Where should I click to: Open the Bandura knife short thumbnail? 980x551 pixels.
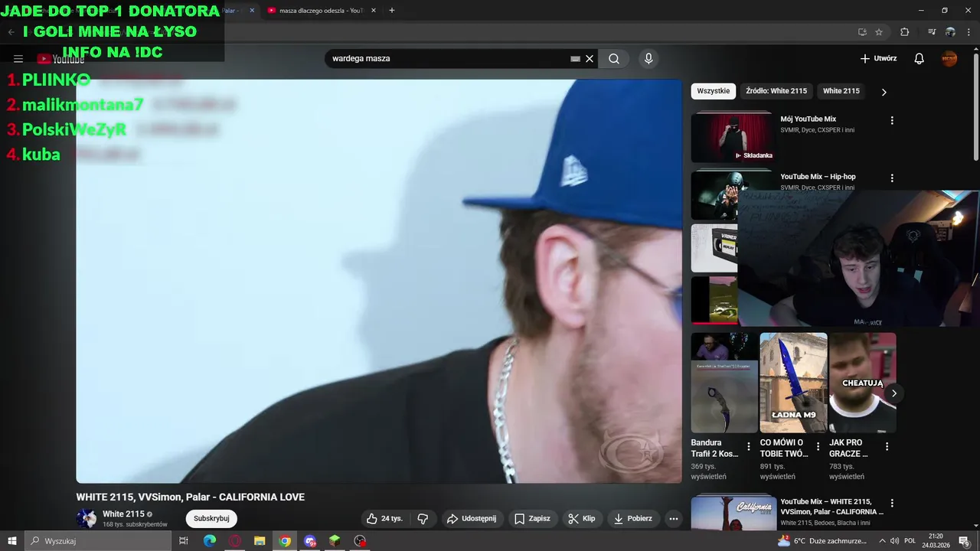[x=724, y=383]
